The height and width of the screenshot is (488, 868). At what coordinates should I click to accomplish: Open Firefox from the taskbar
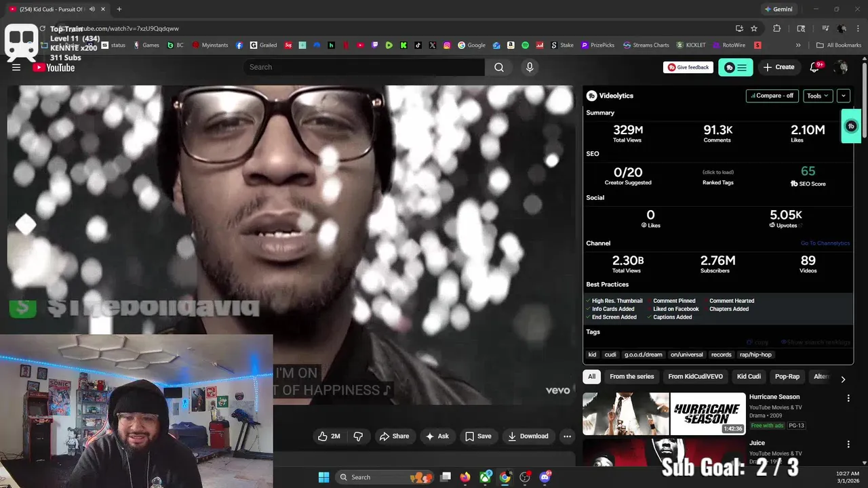pyautogui.click(x=465, y=477)
